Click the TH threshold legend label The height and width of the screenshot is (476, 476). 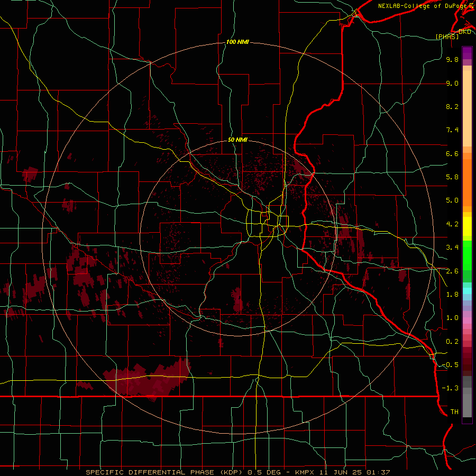pyautogui.click(x=454, y=412)
